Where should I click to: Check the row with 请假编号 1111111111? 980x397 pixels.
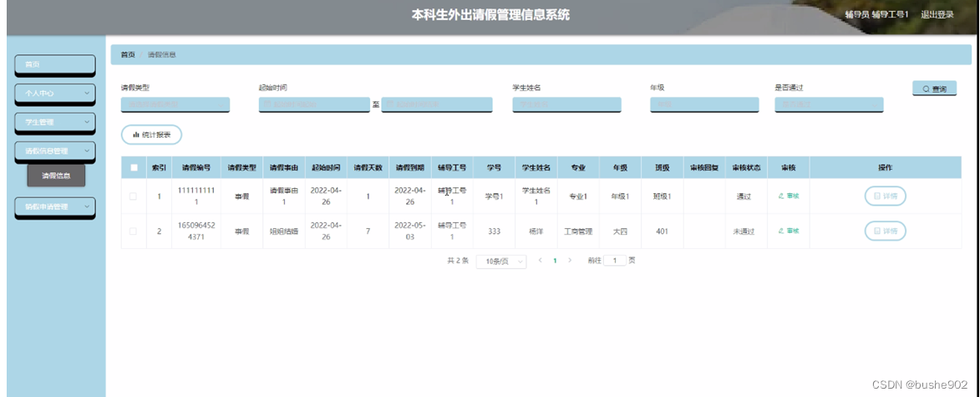click(x=133, y=196)
